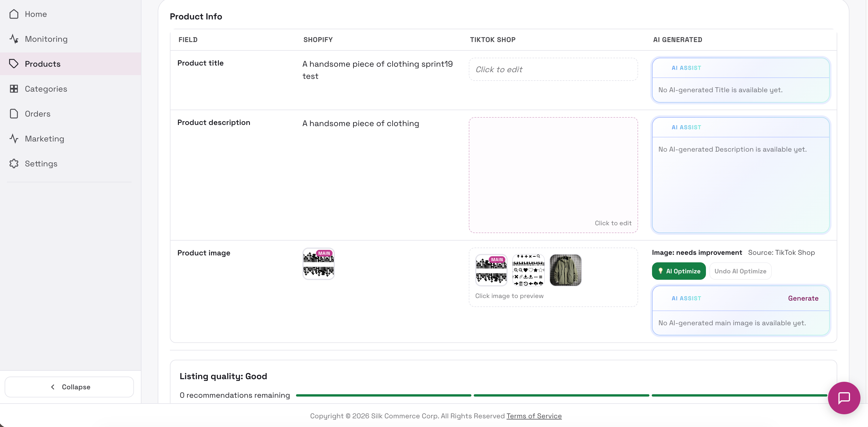
Task: Edit the TikTok Shop product description box
Action: click(x=553, y=175)
